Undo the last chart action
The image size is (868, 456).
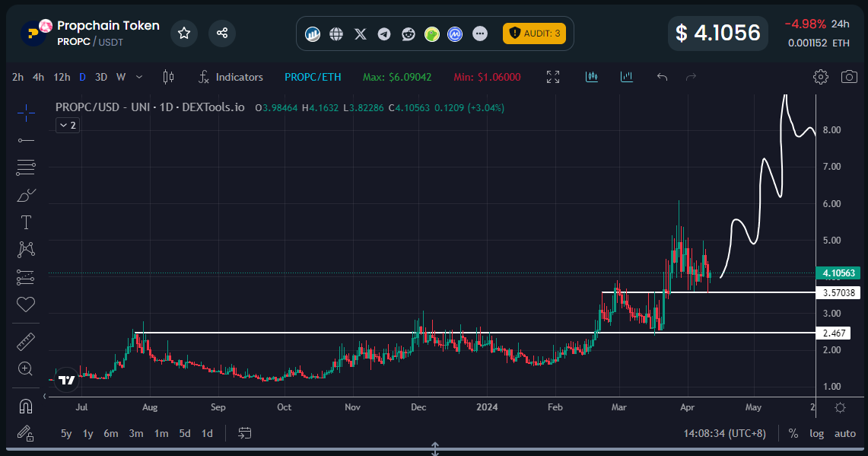pos(662,77)
